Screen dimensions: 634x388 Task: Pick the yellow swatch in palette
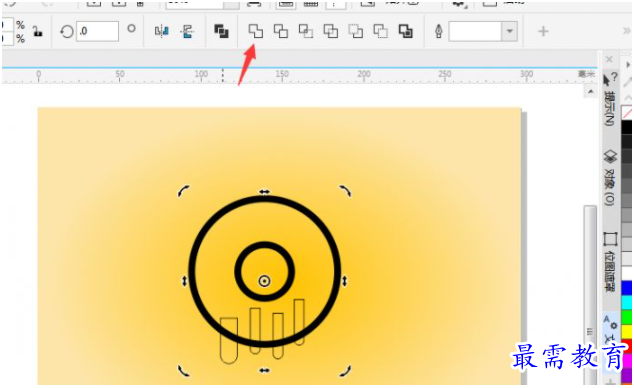(x=627, y=331)
